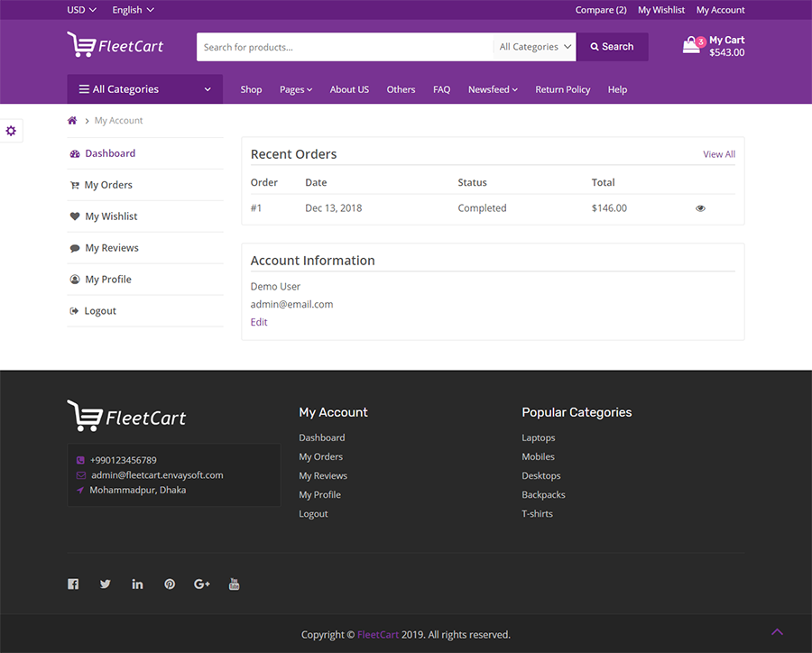Open the Dashboard sidebar icon

[x=75, y=153]
